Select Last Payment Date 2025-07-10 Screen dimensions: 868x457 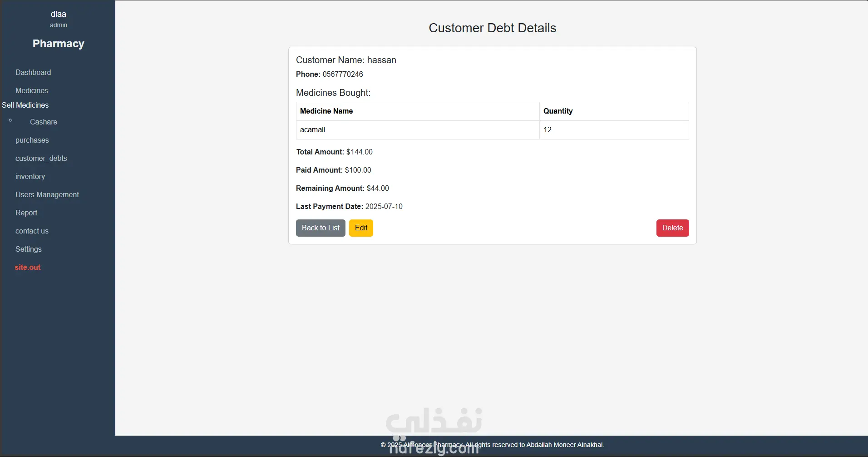tap(384, 206)
